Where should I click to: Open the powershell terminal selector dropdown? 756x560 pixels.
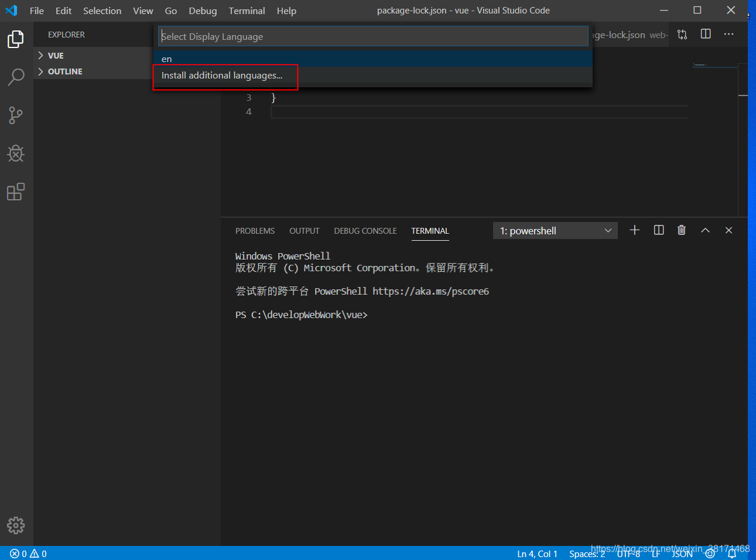555,231
